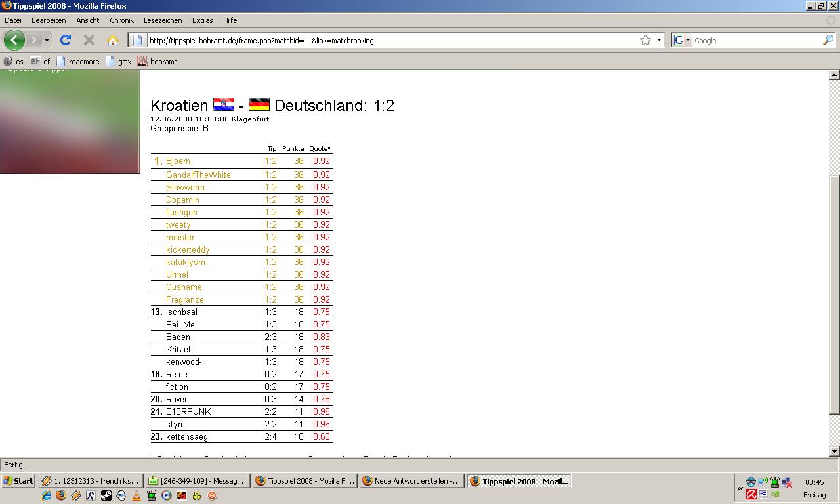Launch Internet Explorer from quick launch
Image resolution: width=840 pixels, height=504 pixels.
(46, 496)
